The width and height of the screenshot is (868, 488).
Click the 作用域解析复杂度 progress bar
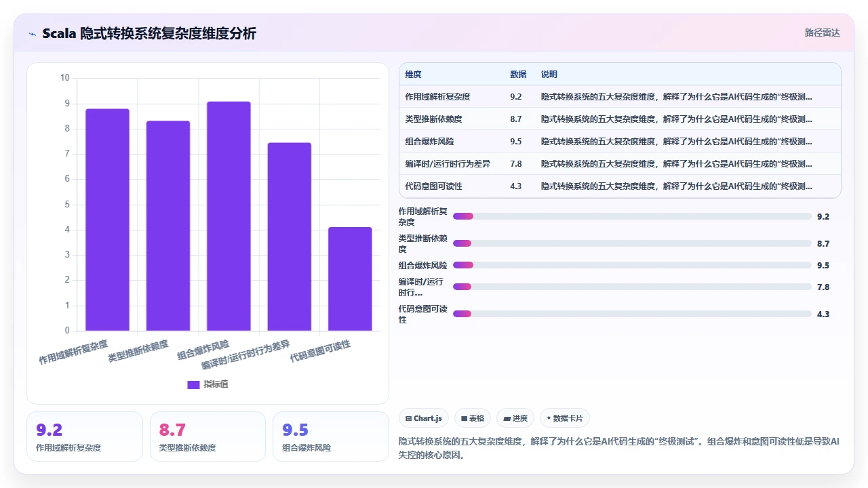pyautogui.click(x=632, y=216)
